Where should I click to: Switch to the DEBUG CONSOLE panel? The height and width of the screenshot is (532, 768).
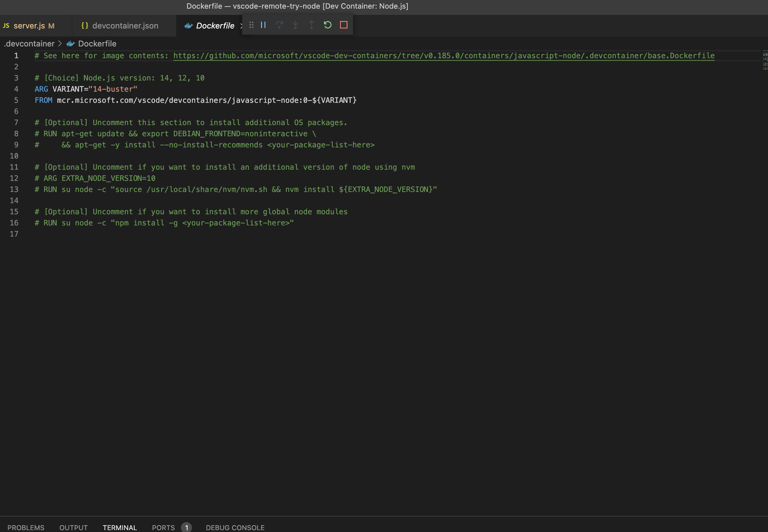coord(235,527)
